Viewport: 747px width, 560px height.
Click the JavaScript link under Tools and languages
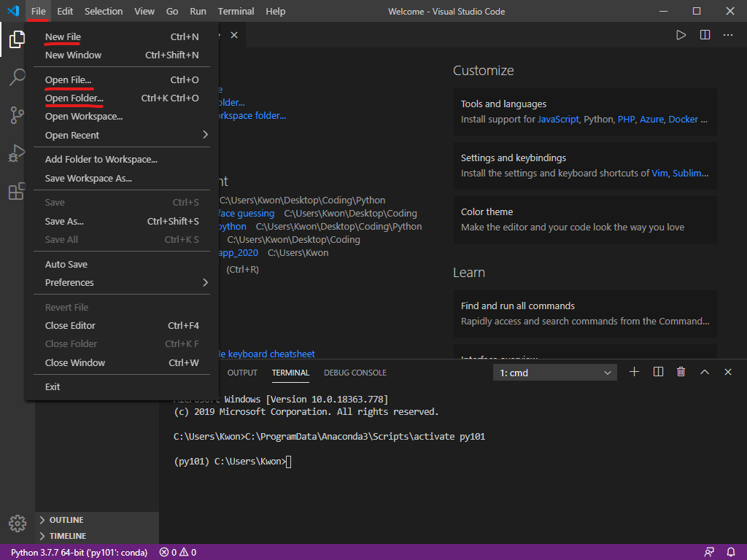coord(558,120)
